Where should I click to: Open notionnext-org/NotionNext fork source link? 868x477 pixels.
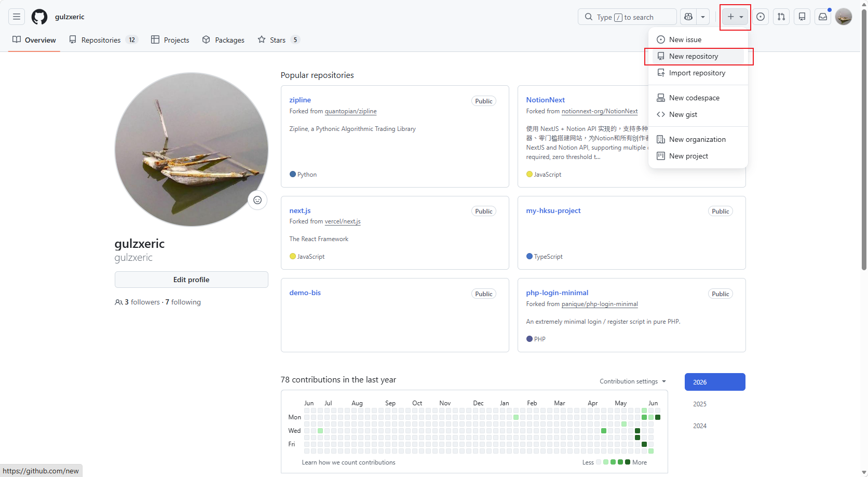(x=600, y=111)
